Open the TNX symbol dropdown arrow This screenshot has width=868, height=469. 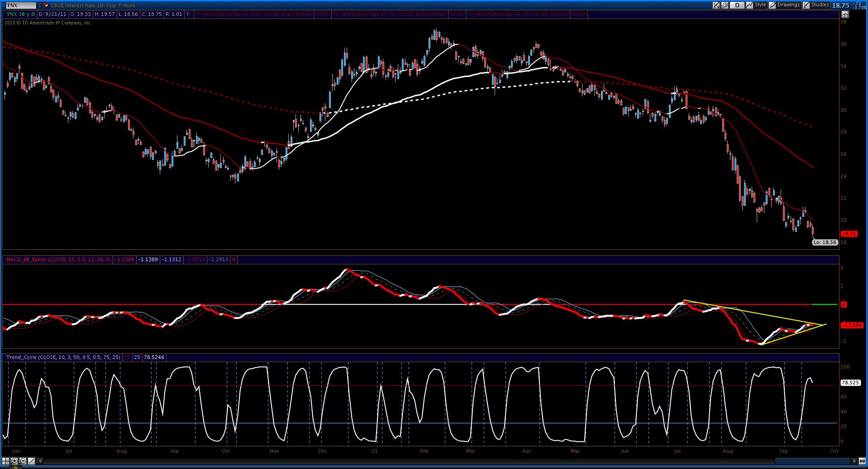tap(39, 5)
